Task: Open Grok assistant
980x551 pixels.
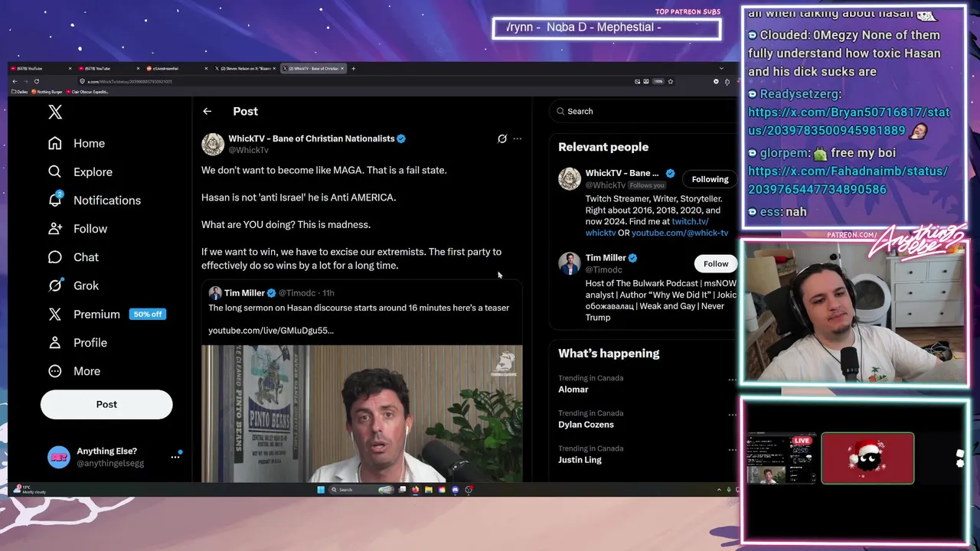Action: click(73, 285)
